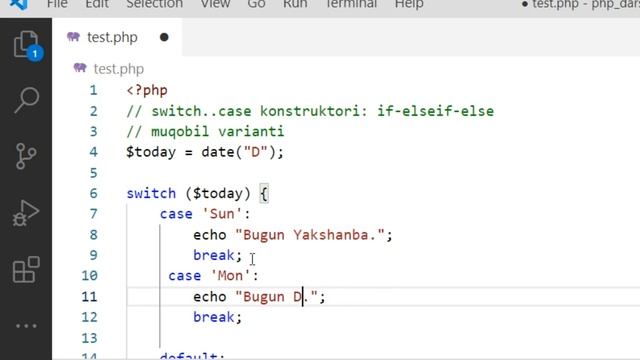Open the File menu
This screenshot has height=360, width=640.
(x=57, y=4)
